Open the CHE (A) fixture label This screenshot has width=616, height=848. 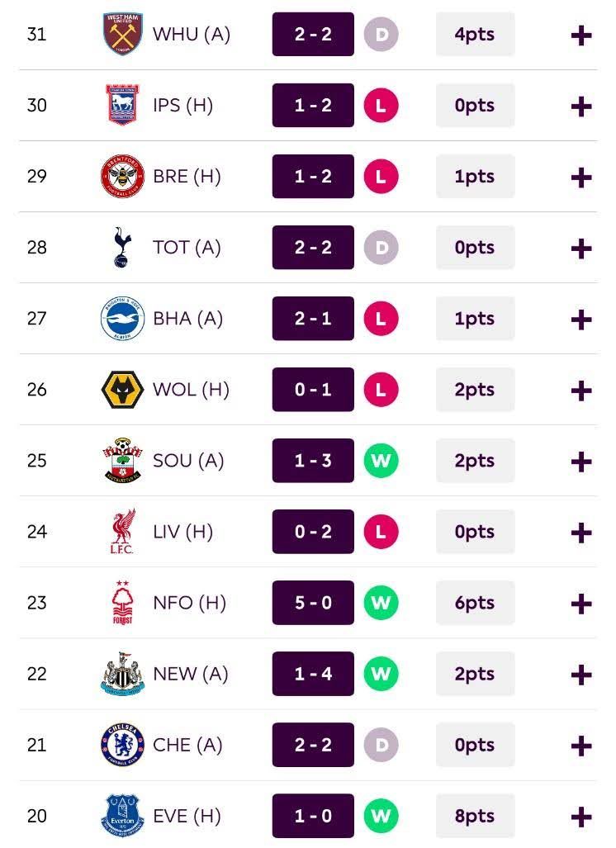tap(187, 745)
